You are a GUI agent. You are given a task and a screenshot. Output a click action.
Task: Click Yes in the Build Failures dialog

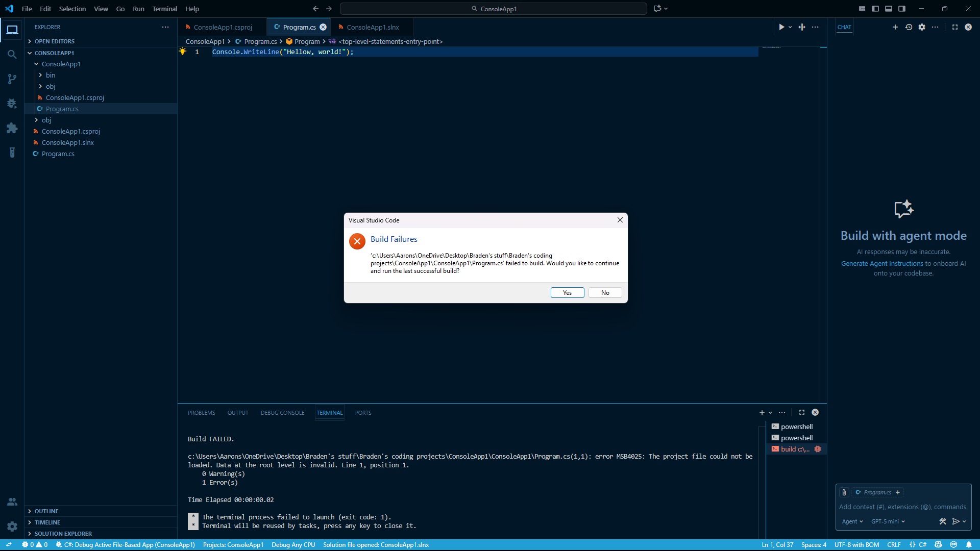coord(567,292)
